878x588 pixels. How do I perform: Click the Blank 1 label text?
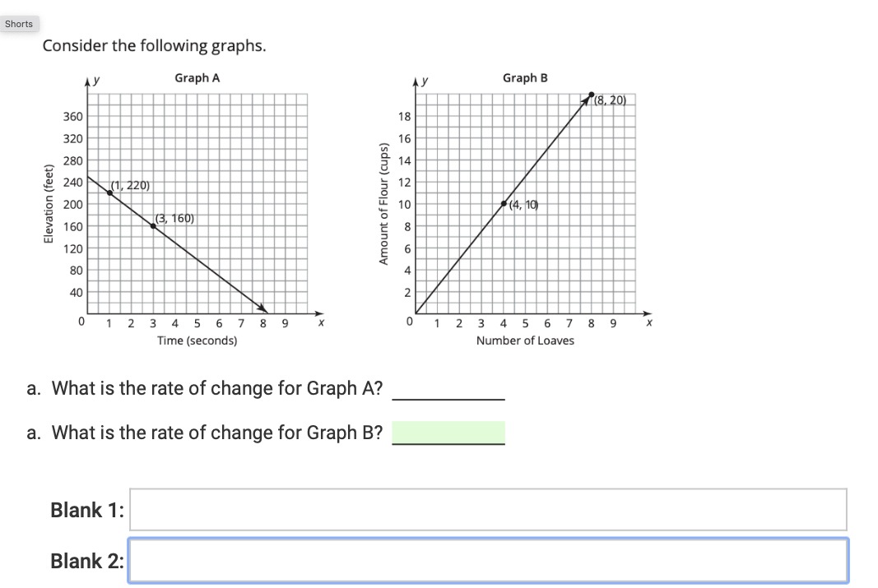tap(87, 510)
